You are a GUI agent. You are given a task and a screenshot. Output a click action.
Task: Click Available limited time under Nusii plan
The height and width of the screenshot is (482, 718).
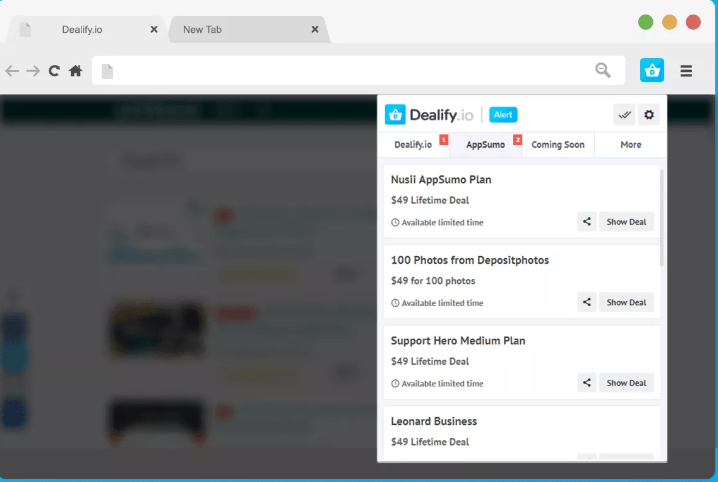(437, 222)
